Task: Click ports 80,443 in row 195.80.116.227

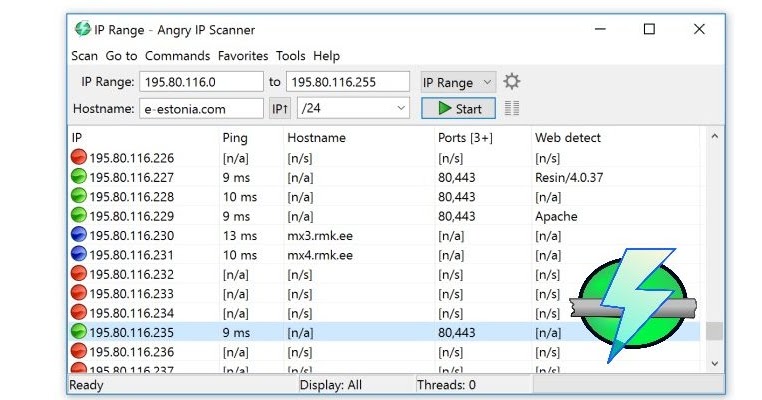Action: [456, 177]
